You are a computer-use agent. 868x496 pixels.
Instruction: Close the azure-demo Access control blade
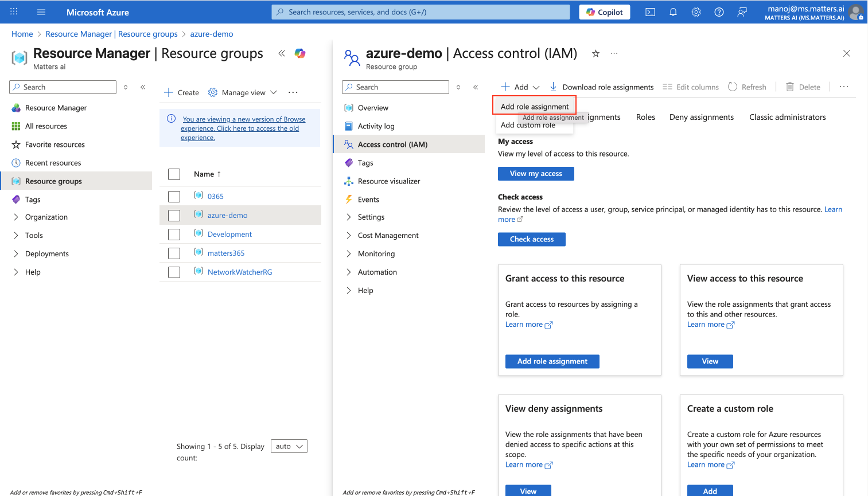coord(847,53)
